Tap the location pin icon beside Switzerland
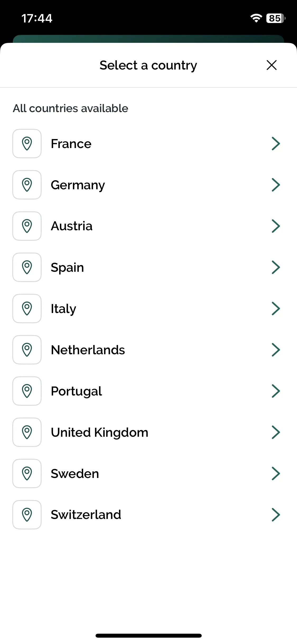 click(x=27, y=515)
